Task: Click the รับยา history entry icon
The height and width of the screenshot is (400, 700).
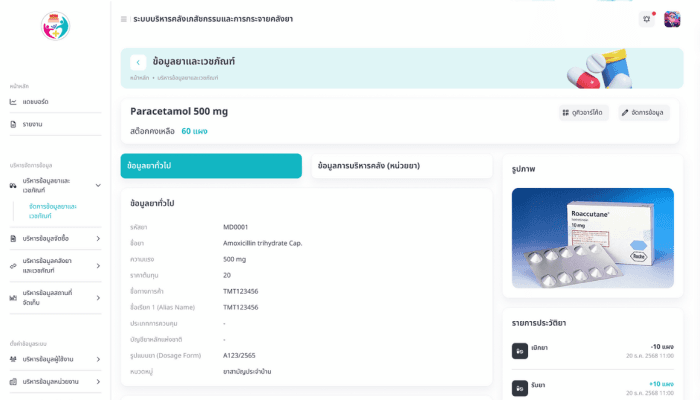Action: pos(520,388)
